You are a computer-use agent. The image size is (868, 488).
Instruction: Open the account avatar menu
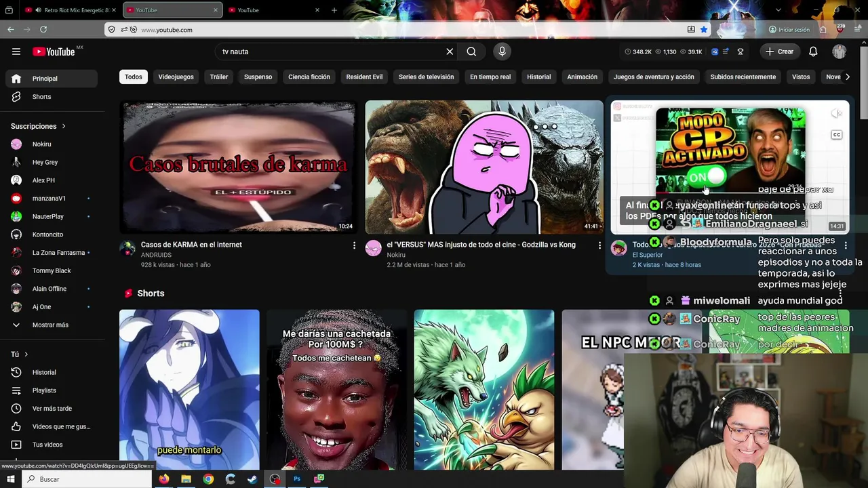point(840,52)
